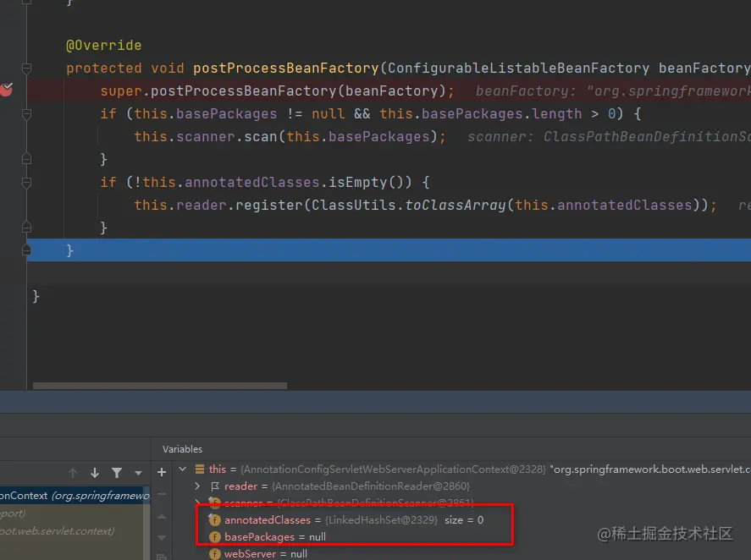Click the basePackages field icon
This screenshot has width=751, height=560.
coord(215,537)
